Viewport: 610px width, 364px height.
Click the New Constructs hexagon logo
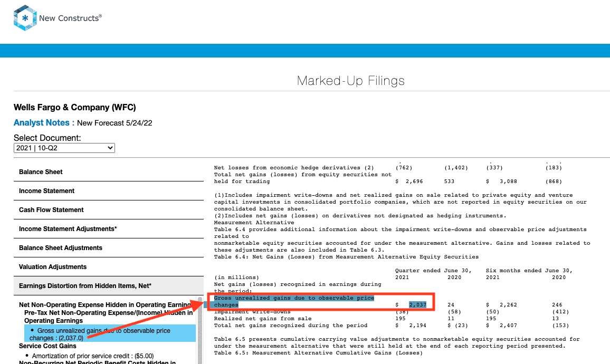[25, 18]
